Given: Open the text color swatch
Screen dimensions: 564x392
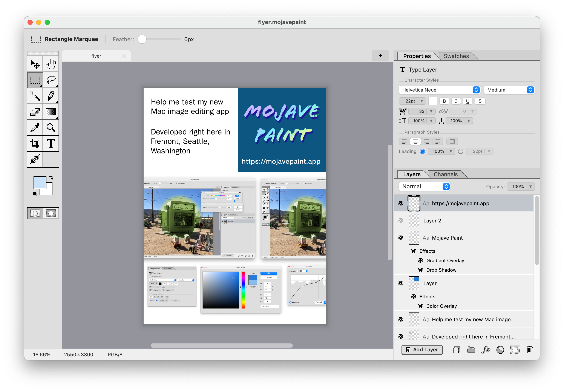Looking at the screenshot, I should [x=433, y=101].
